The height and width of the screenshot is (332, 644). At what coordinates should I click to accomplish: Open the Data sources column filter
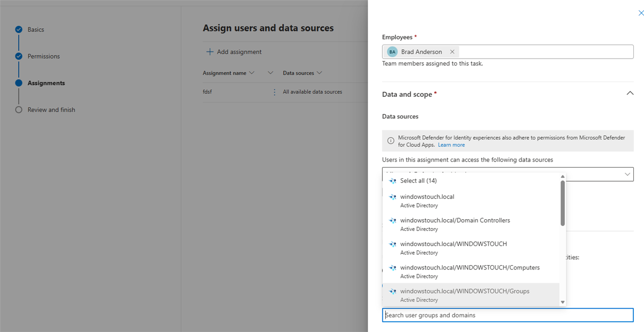pyautogui.click(x=319, y=73)
